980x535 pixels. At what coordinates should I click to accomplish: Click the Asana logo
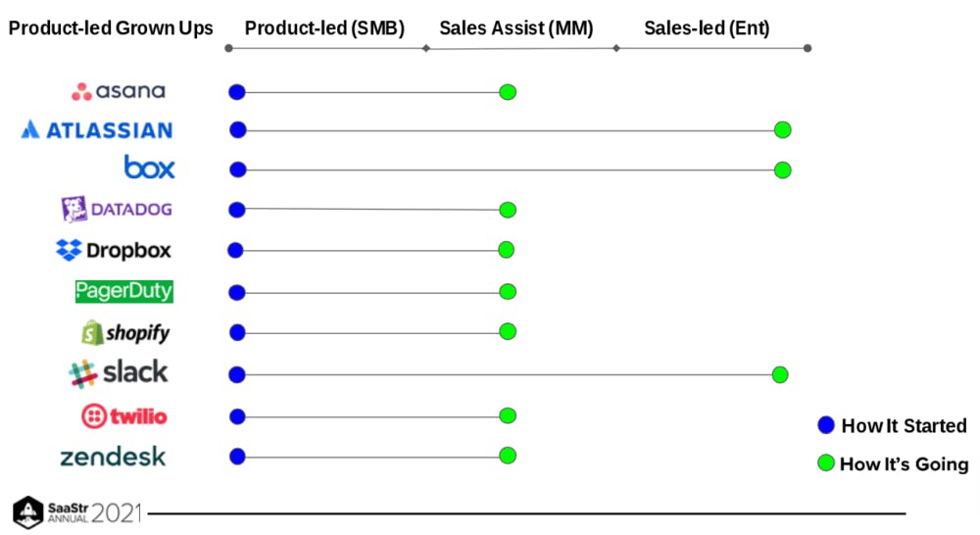pos(119,92)
